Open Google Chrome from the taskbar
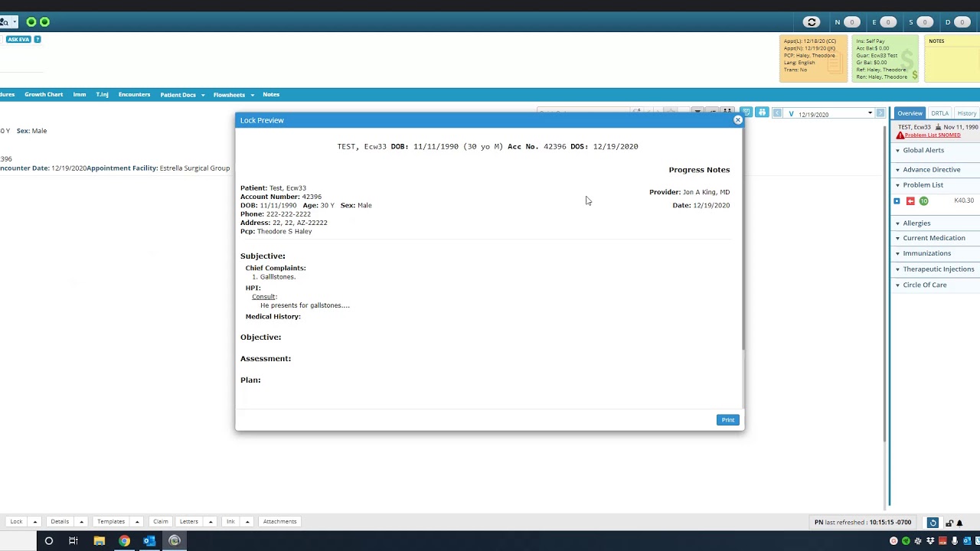 click(124, 540)
